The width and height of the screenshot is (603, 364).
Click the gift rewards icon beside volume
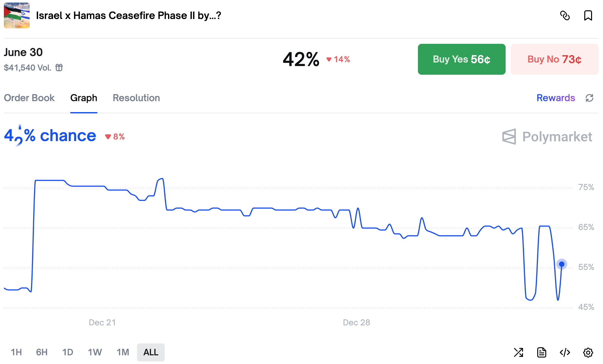(x=59, y=68)
